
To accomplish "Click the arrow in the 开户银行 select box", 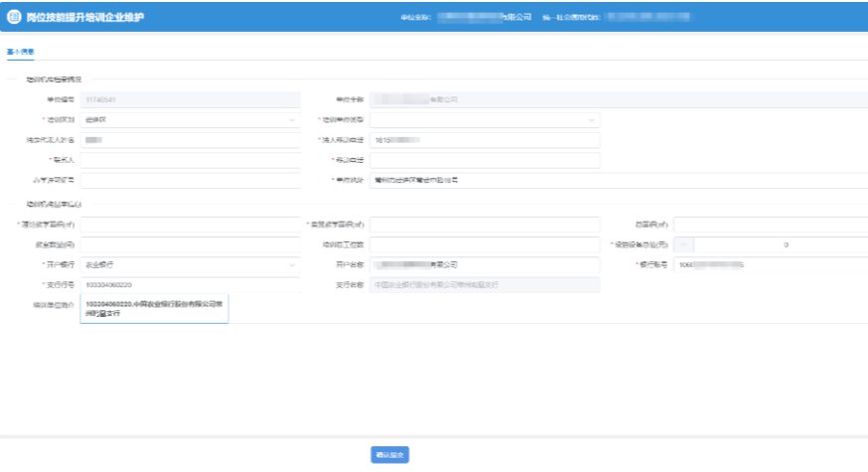I will (x=292, y=265).
